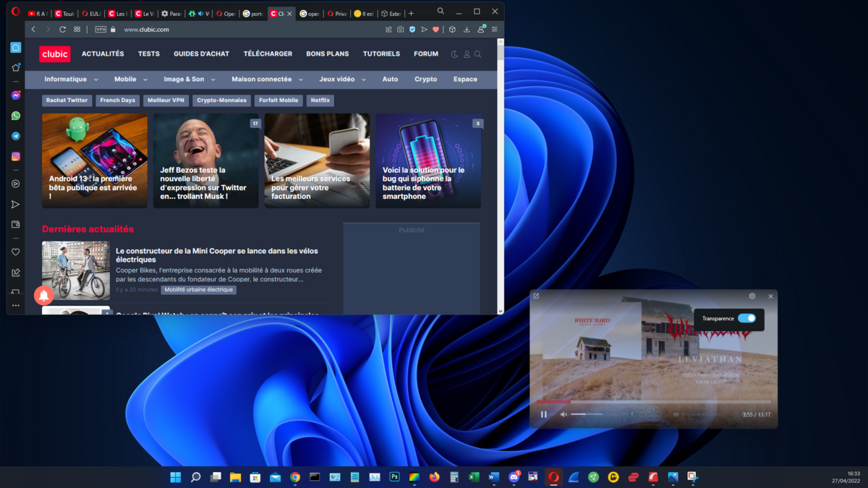This screenshot has height=488, width=868.
Task: Open Instagram in Opera's sidebar
Action: click(x=16, y=156)
